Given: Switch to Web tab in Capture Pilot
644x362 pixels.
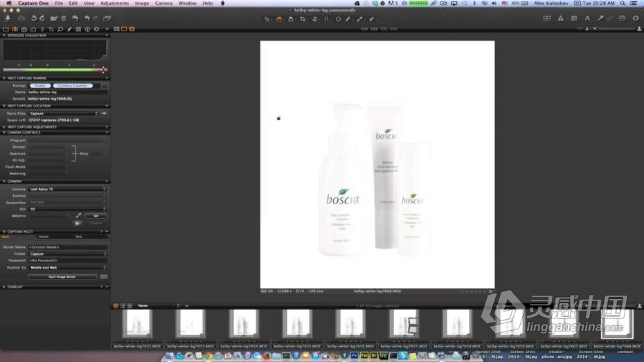Looking at the screenshot, I should tap(78, 237).
